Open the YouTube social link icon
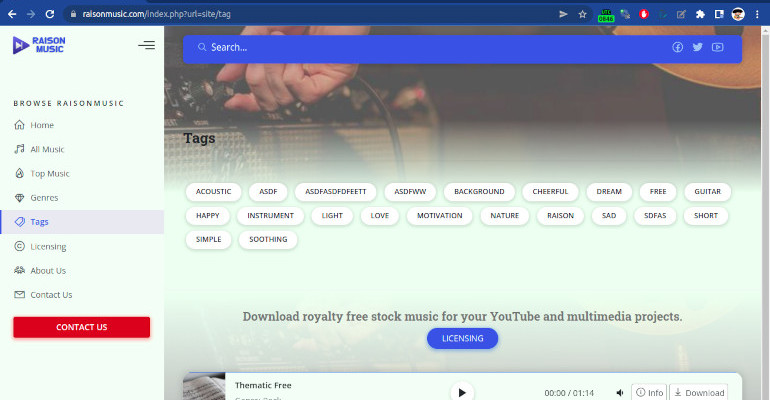Image resolution: width=770 pixels, height=400 pixels. (x=717, y=47)
